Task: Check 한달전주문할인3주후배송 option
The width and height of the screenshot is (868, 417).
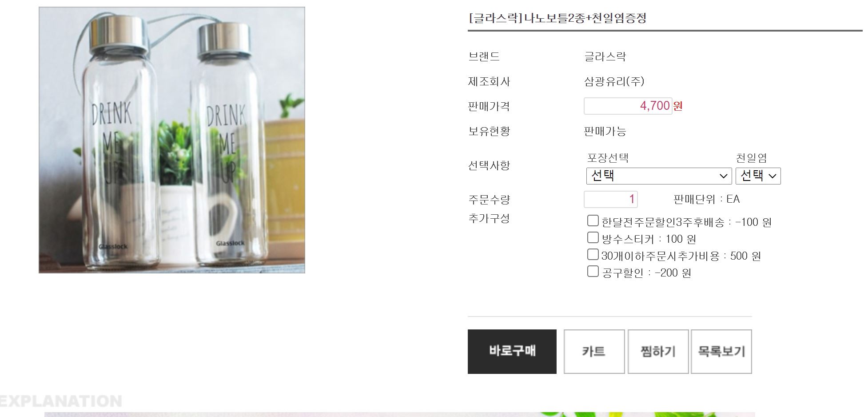Action: tap(593, 221)
